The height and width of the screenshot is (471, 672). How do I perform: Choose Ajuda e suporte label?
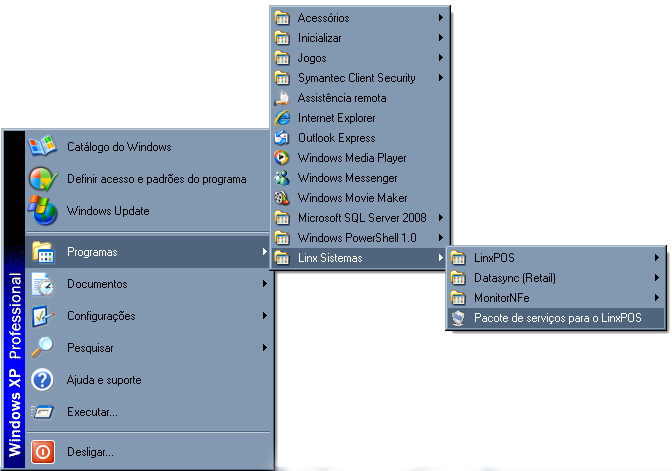(104, 380)
